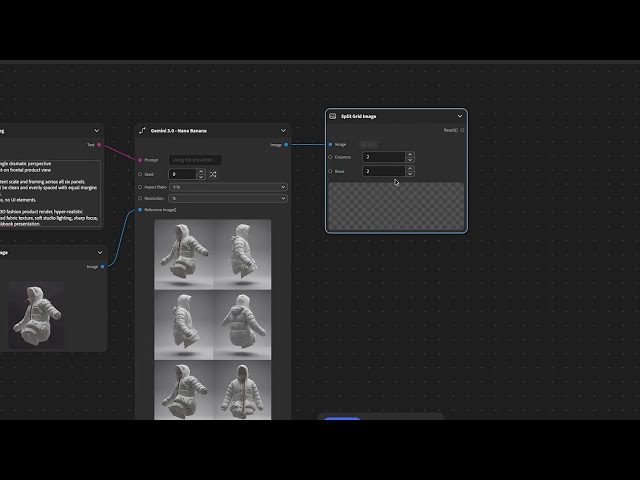640x480 pixels.
Task: Click the Columns input port
Action: pyautogui.click(x=330, y=157)
